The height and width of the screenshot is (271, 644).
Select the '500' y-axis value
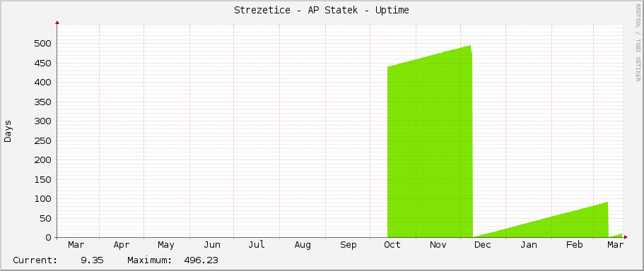42,44
